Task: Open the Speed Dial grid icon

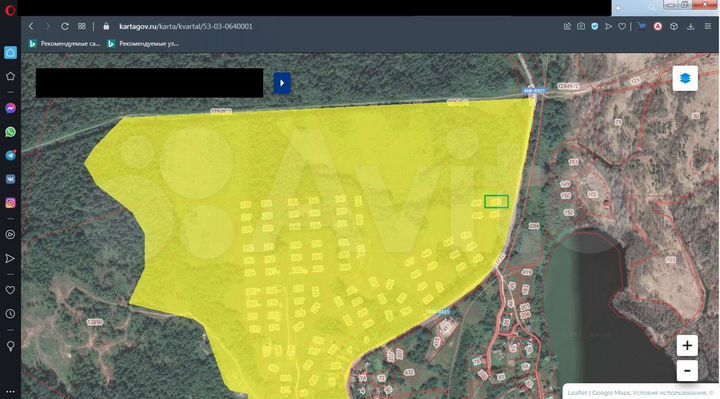Action: [x=82, y=26]
